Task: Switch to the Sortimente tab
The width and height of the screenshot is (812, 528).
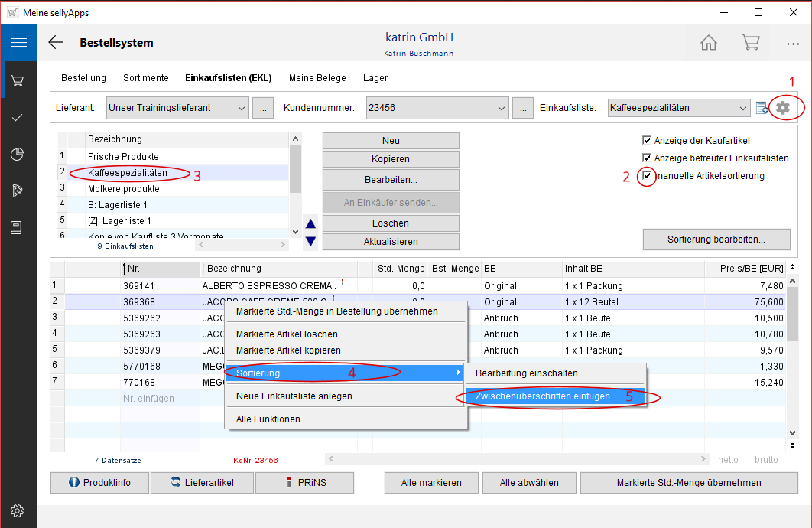Action: [x=145, y=78]
